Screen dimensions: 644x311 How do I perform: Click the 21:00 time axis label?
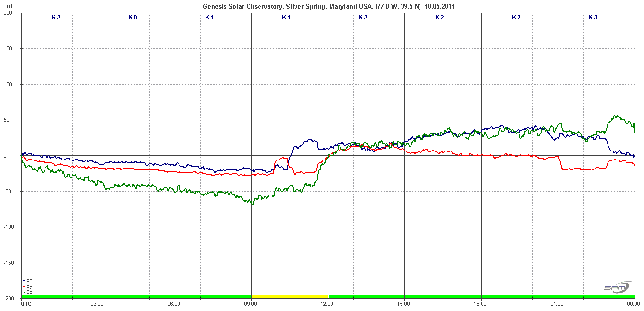557,304
